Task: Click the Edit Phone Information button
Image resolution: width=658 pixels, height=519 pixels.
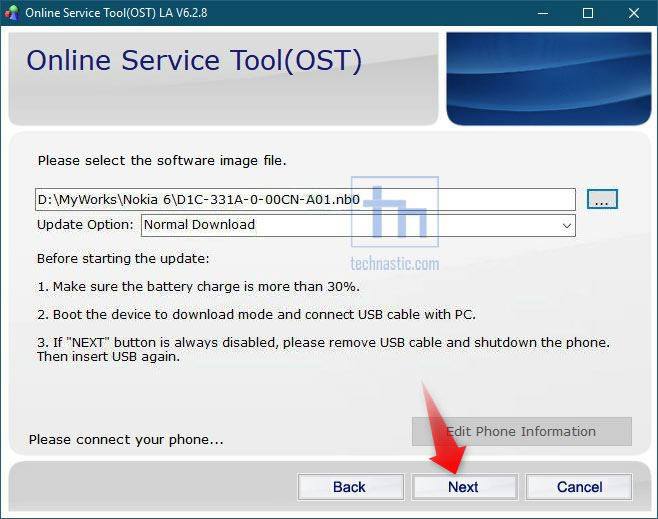Action: tap(521, 432)
